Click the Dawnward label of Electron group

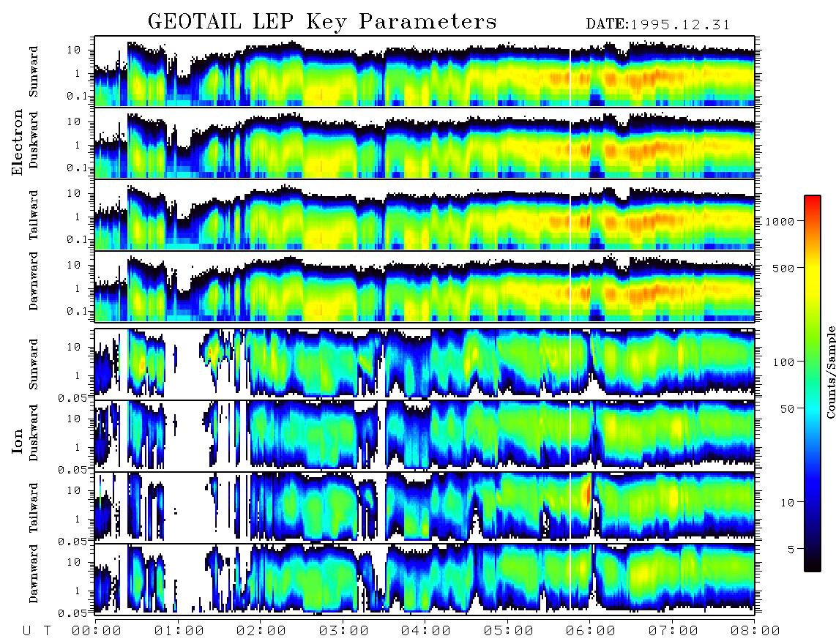tap(34, 282)
